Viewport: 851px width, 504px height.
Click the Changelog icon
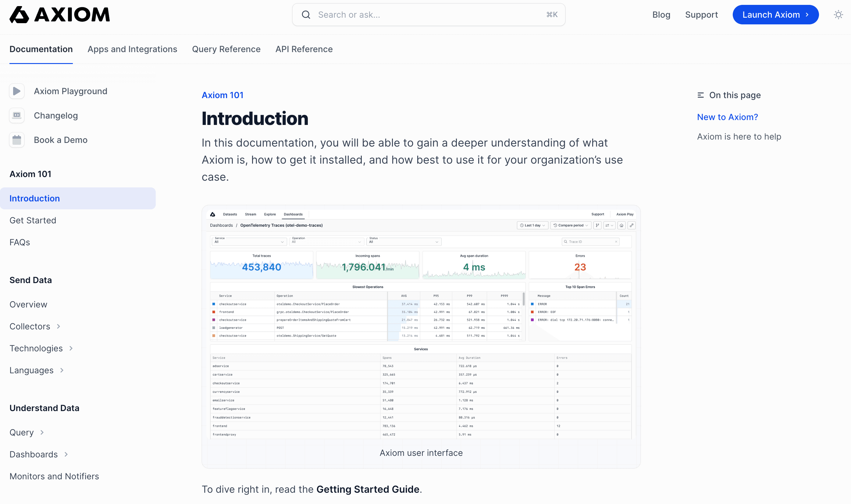[x=17, y=115]
